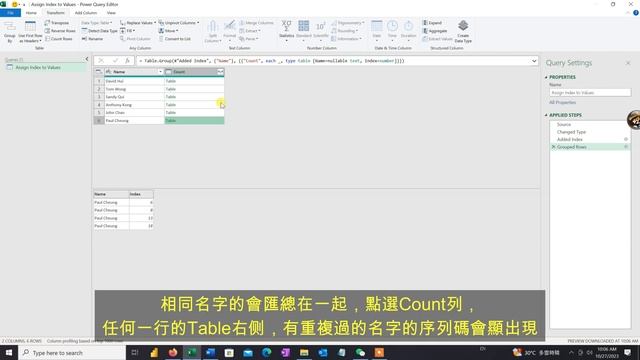Select the David Hui cell
This screenshot has width=640, height=360.
tap(134, 81)
